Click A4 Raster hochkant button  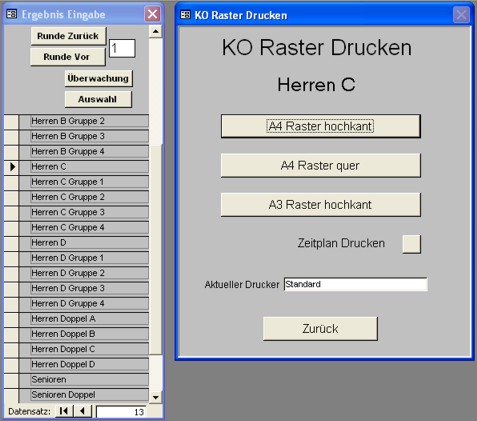pyautogui.click(x=320, y=126)
